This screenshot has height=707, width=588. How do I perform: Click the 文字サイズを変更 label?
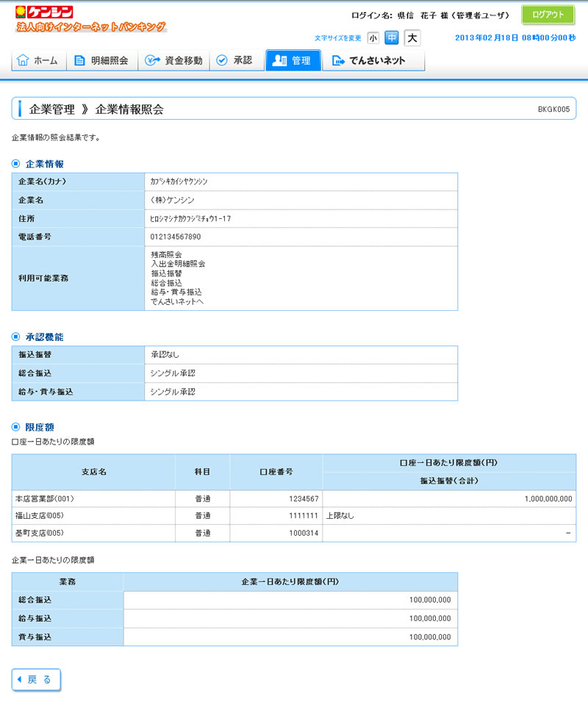[338, 37]
